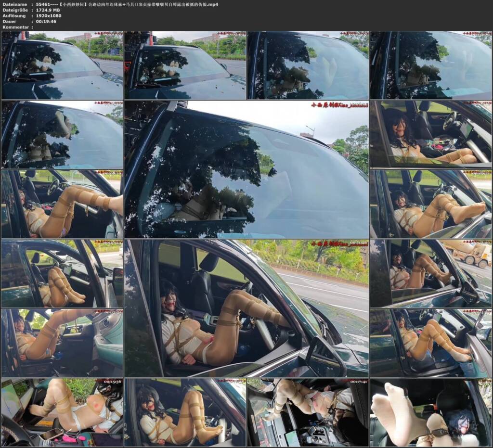Select the resolution value "1920x1080"
This screenshot has height=448, width=493.
(x=49, y=16)
